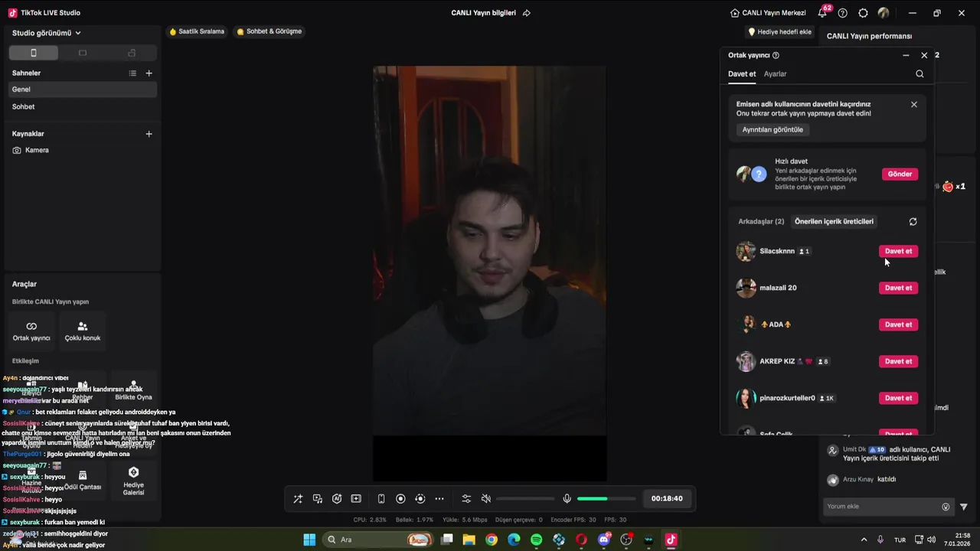Screen dimensions: 980x551
Task: Invite ADA with Davet et
Action: point(899,325)
